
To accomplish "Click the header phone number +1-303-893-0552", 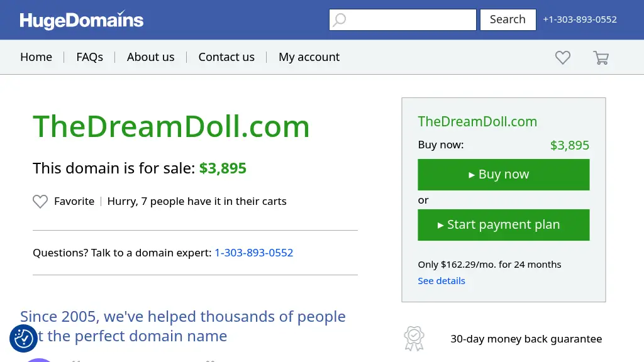I will pos(580,19).
